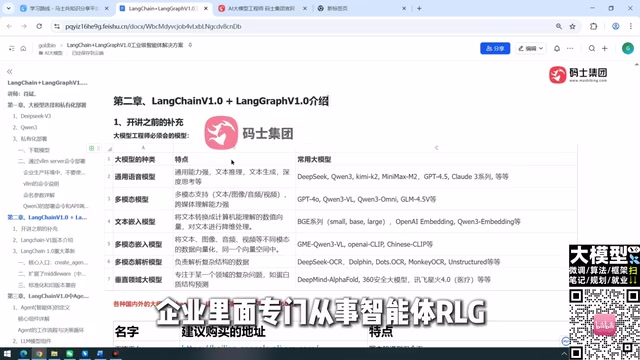Click the green table handle icon
This screenshot has width=640, height=360.
pos(91,148)
